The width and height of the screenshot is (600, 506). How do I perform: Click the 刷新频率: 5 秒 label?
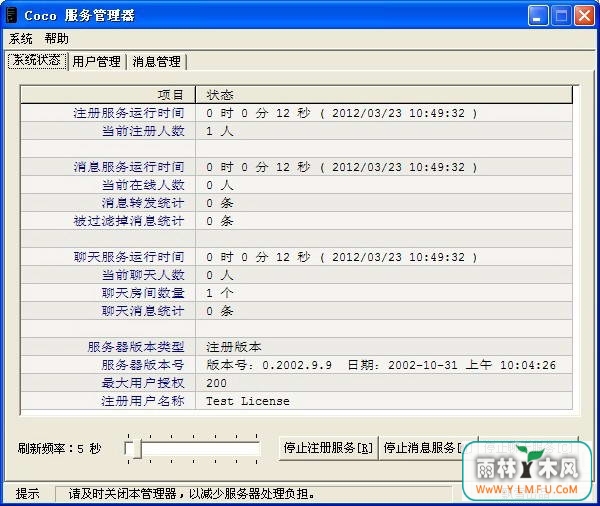pyautogui.click(x=59, y=449)
